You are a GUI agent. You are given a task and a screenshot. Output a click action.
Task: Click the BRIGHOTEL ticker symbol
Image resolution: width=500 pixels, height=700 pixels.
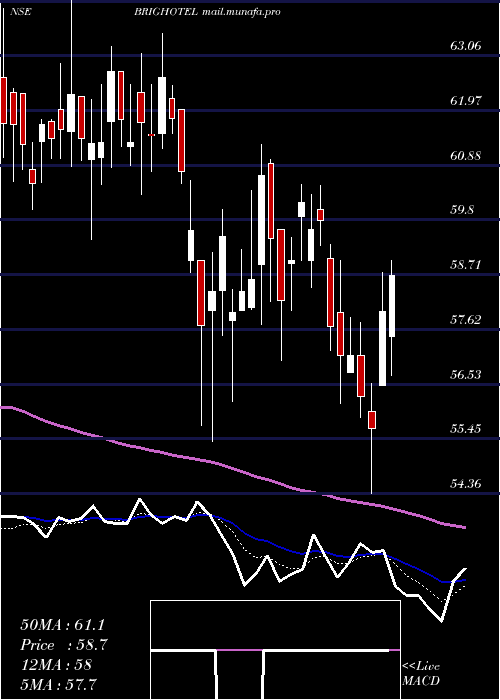[166, 12]
